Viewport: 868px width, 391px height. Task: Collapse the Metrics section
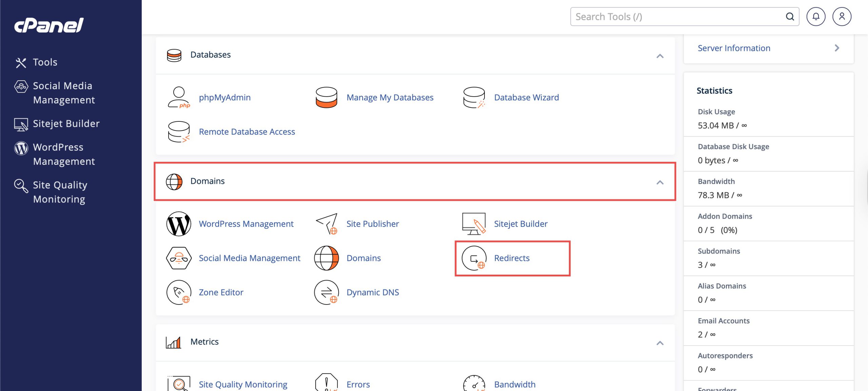(660, 343)
